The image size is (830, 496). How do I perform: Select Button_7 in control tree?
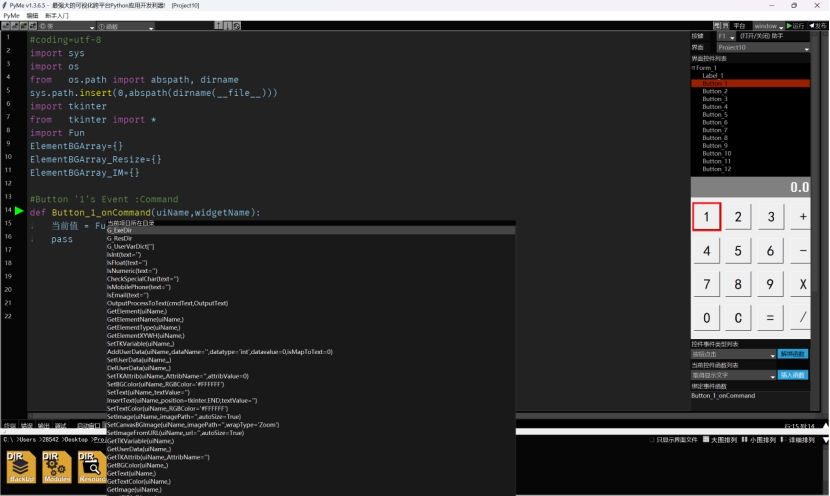point(715,130)
